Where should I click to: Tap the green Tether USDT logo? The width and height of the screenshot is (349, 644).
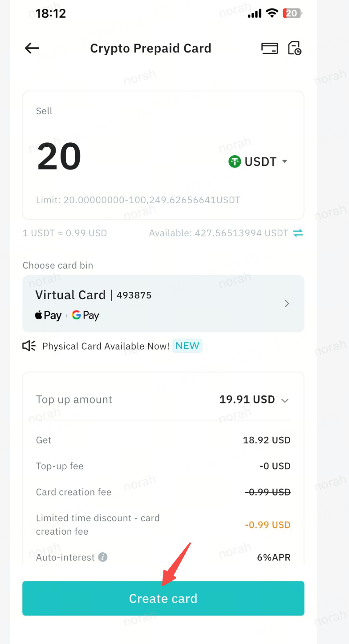pyautogui.click(x=235, y=161)
